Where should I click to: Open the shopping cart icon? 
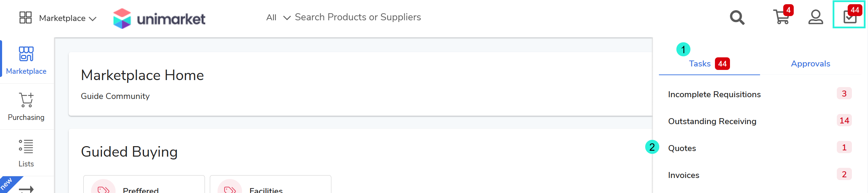(x=781, y=17)
